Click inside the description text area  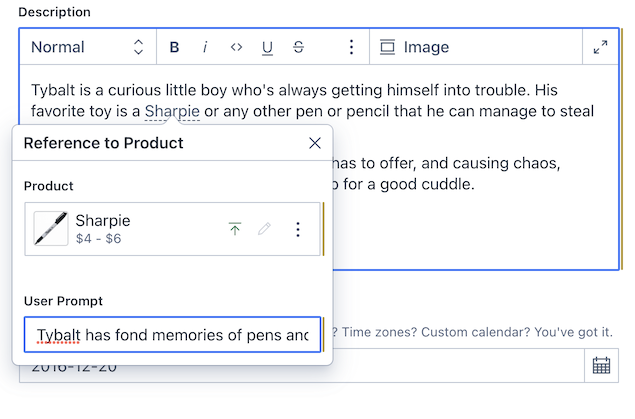470,220
